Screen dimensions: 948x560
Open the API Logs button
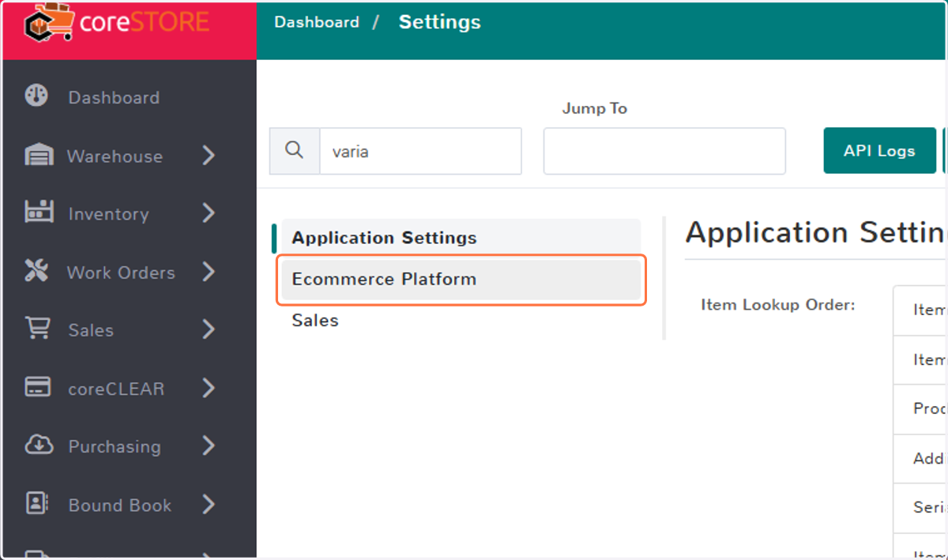[879, 151]
